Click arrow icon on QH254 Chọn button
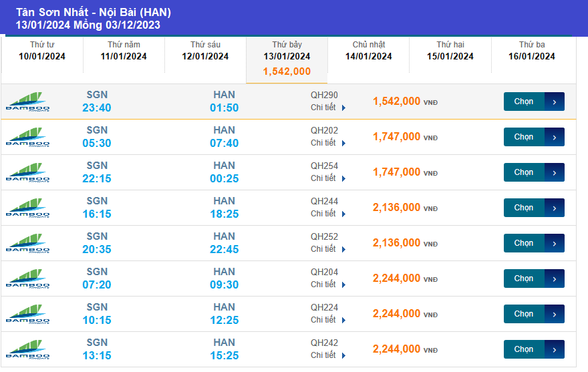The image size is (588, 372). [x=555, y=172]
